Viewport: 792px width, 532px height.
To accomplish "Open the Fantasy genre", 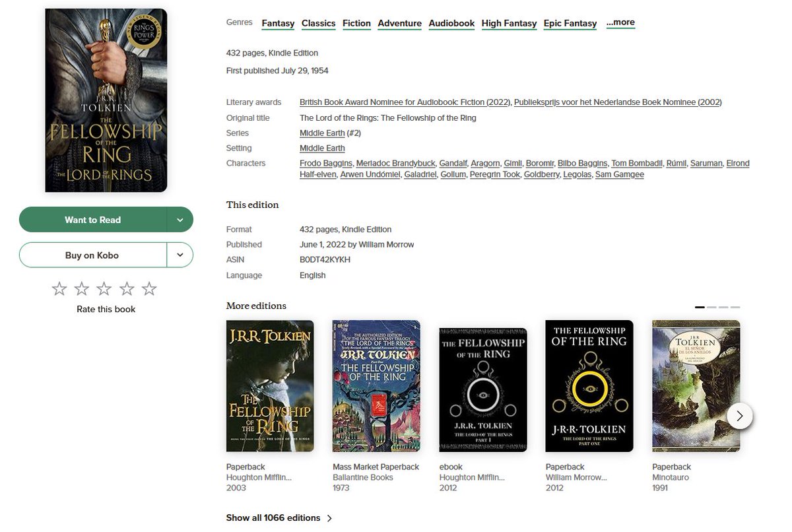I will 278,23.
